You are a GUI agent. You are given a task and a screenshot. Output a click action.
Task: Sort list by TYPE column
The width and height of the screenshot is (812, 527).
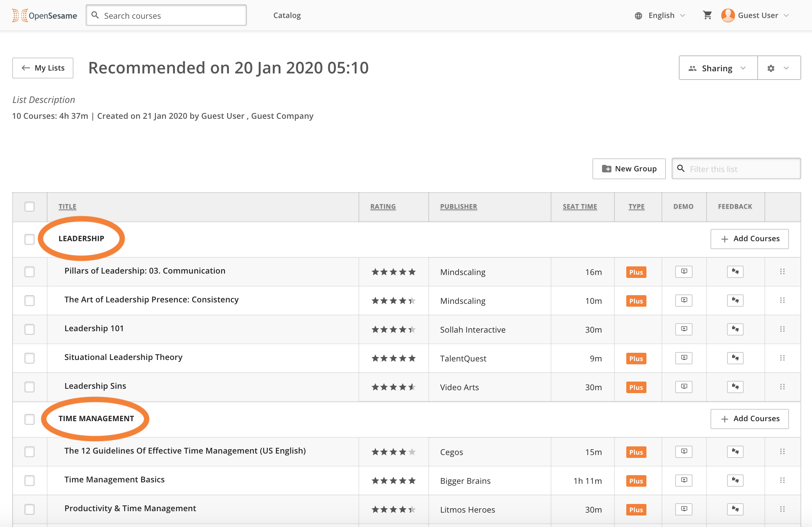click(x=636, y=207)
